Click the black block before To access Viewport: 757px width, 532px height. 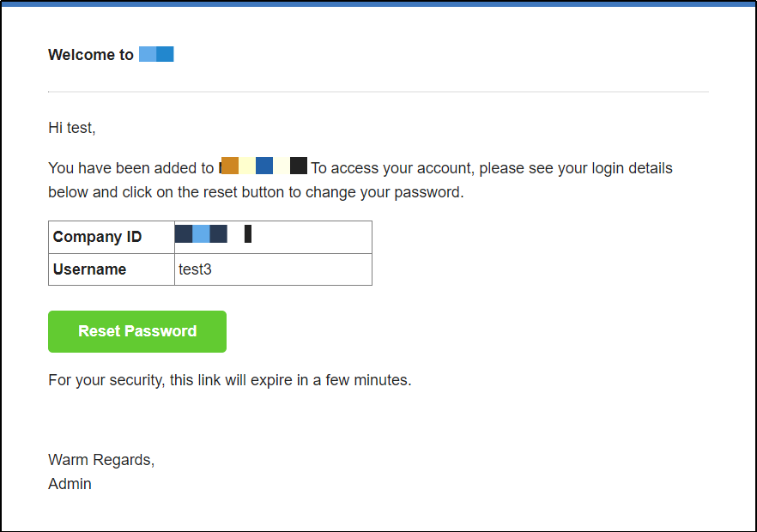(299, 166)
